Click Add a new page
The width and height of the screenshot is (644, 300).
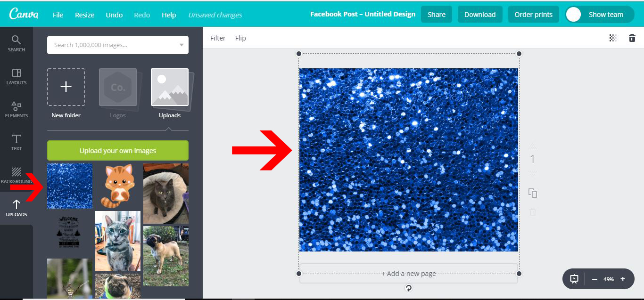408,273
